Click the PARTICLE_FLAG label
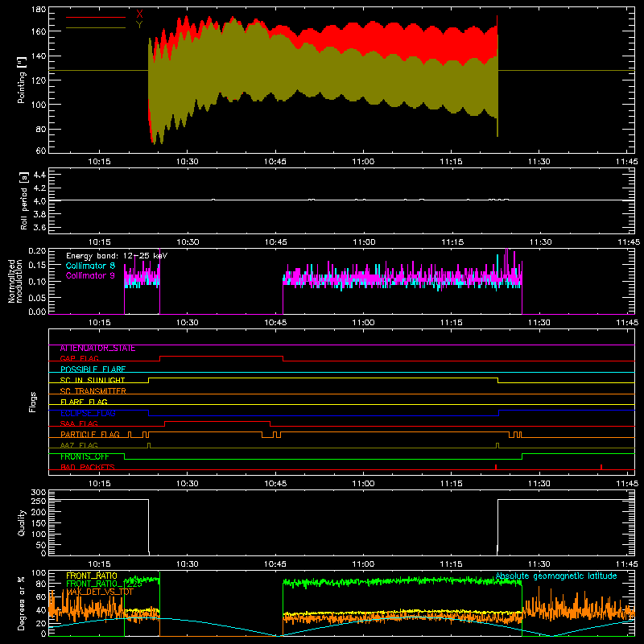The width and height of the screenshot is (644, 644). coord(90,435)
